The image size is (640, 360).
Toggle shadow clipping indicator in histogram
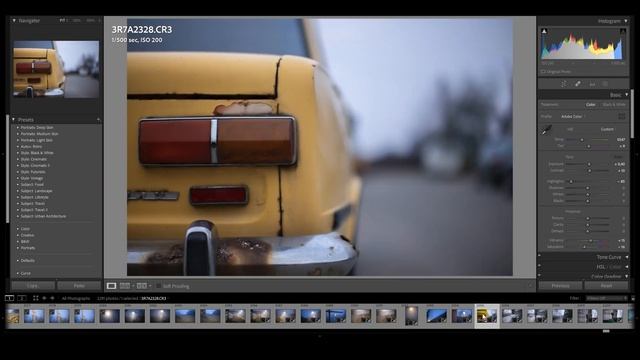click(544, 31)
